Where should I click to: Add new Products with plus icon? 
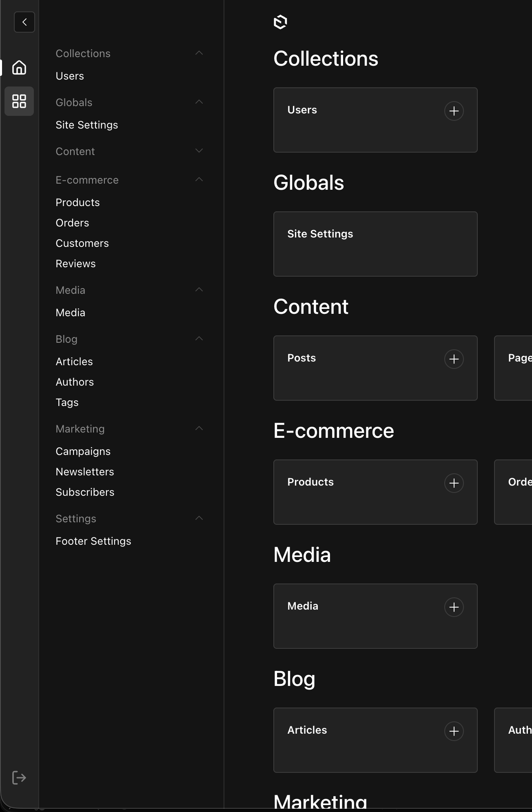click(x=454, y=483)
